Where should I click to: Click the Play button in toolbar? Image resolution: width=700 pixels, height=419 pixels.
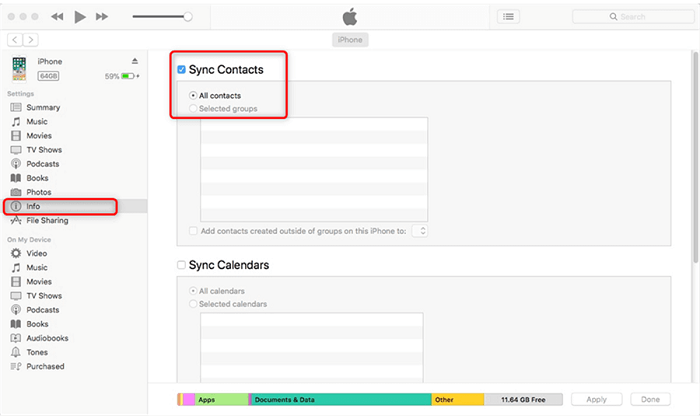pyautogui.click(x=80, y=17)
